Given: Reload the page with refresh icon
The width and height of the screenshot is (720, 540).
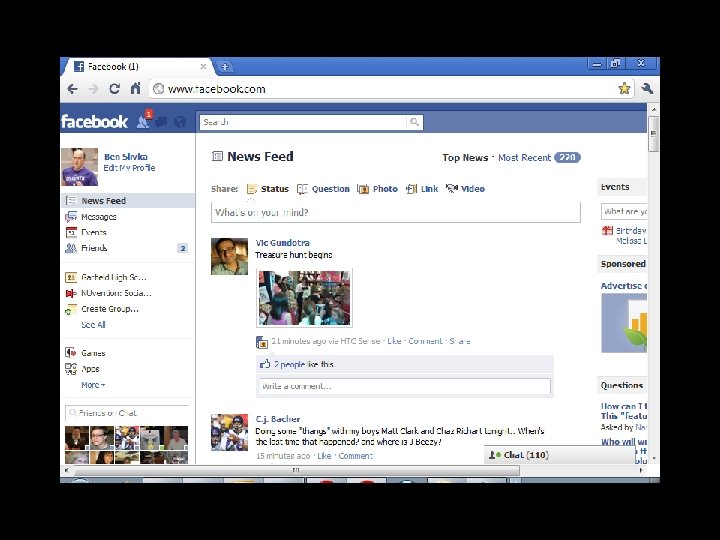Looking at the screenshot, I should [x=114, y=89].
